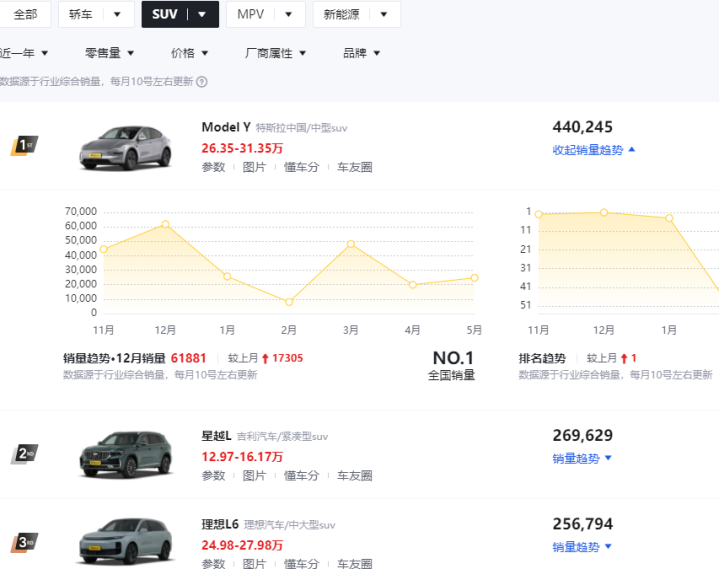Viewport: 719px width, 569px height.
Task: Open the 价格 filter dropdown
Action: tap(189, 53)
